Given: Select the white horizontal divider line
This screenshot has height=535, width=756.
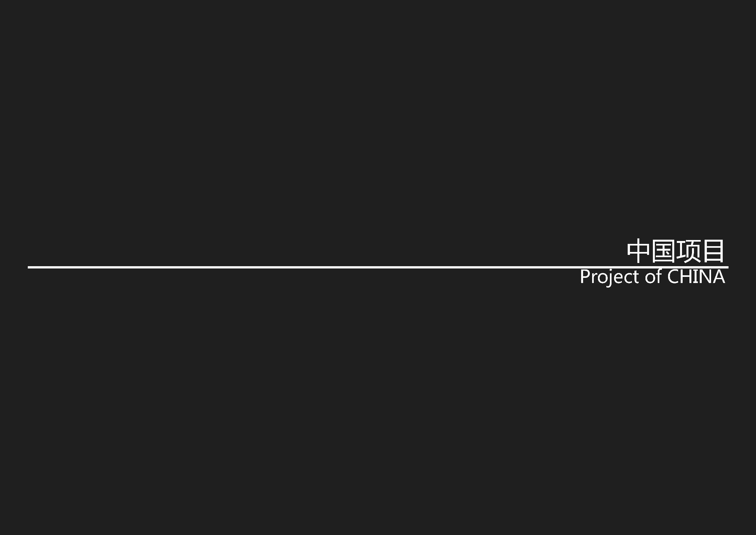Looking at the screenshot, I should [x=378, y=267].
